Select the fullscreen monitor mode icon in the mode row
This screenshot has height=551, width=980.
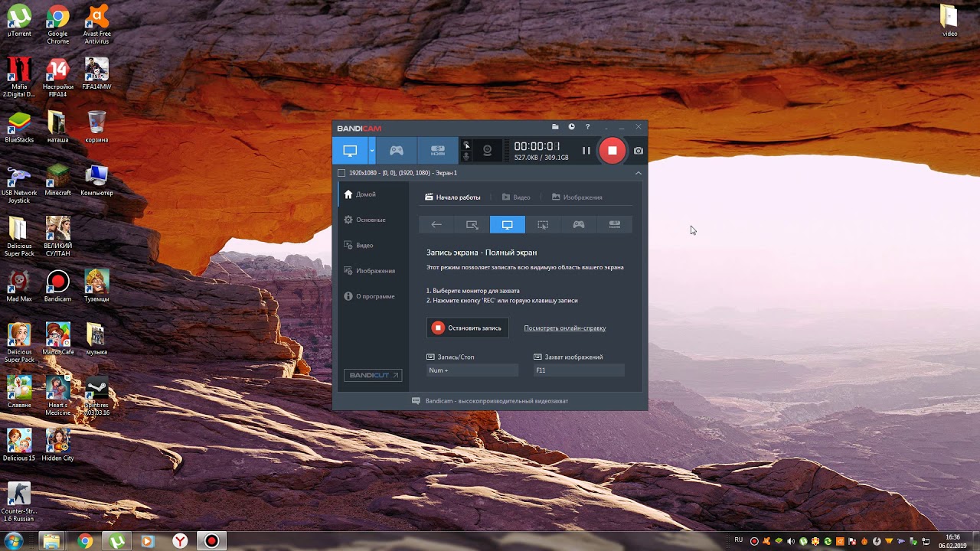(x=507, y=225)
